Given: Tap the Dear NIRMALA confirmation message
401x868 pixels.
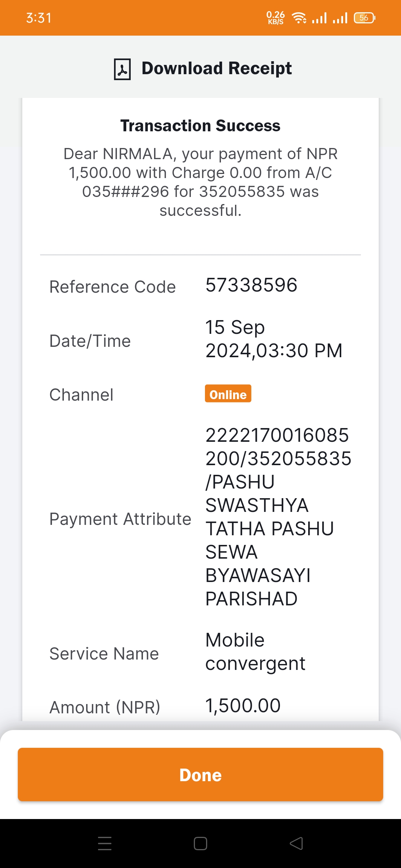Looking at the screenshot, I should click(200, 182).
